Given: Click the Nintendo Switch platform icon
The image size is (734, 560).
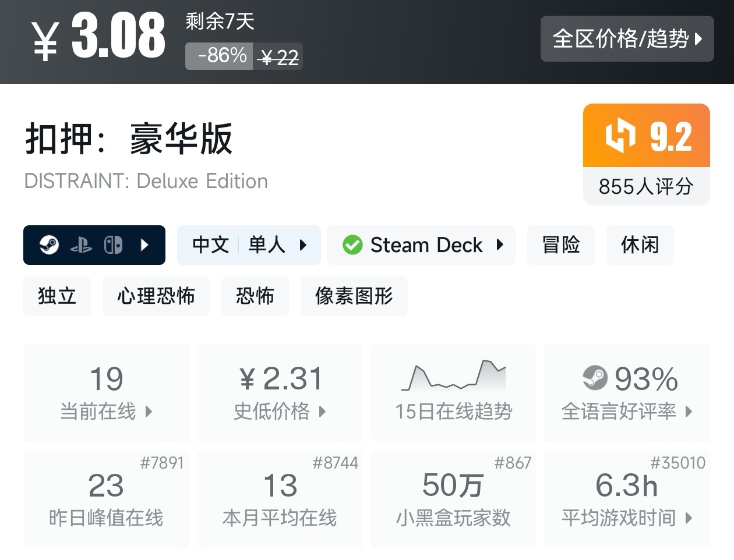Looking at the screenshot, I should pos(113,245).
